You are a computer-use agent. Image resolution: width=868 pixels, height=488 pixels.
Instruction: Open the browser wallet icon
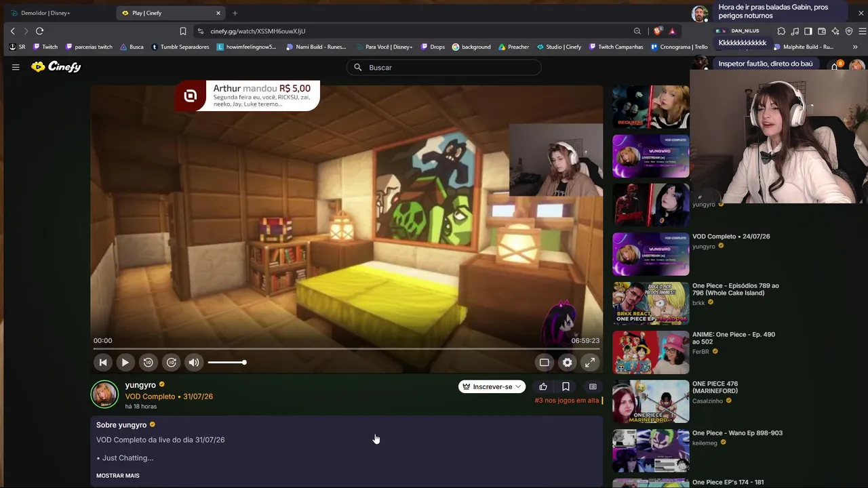822,31
